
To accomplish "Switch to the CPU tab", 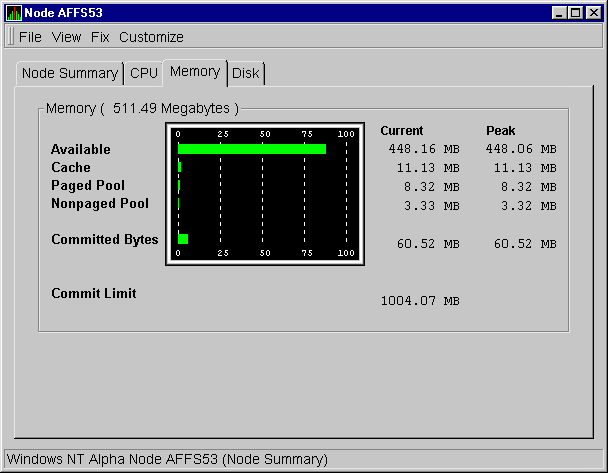I will (x=144, y=73).
